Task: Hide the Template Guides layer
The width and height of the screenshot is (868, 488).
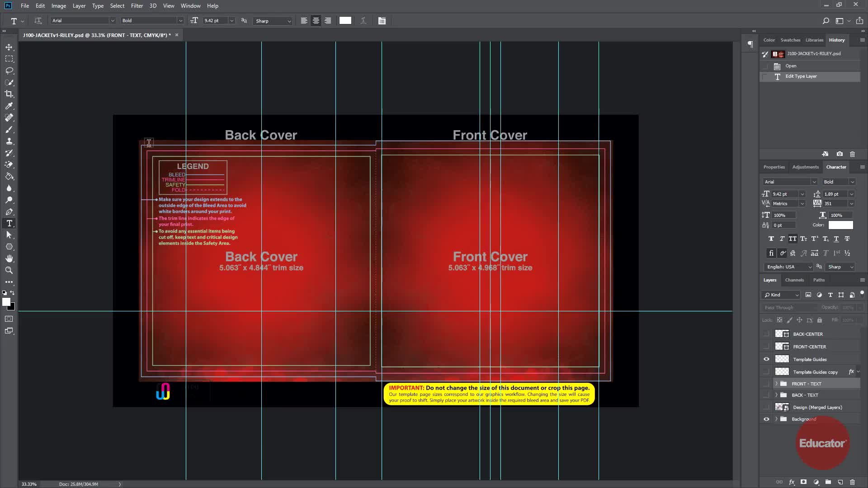Action: pyautogui.click(x=766, y=359)
